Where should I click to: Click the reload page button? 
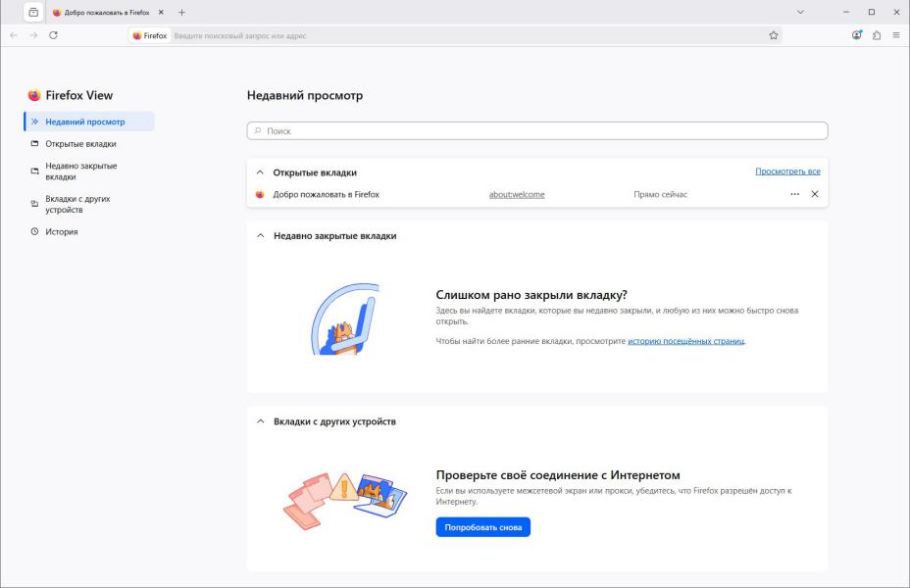(53, 35)
